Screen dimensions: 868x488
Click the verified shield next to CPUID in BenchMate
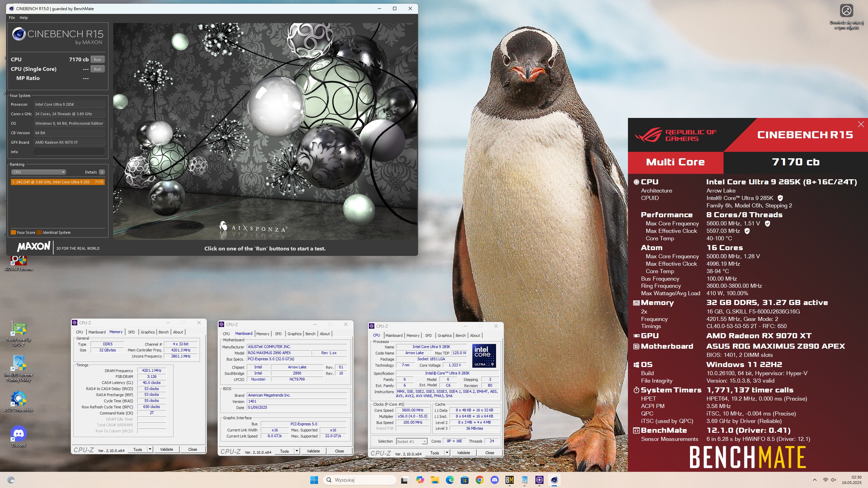point(780,198)
